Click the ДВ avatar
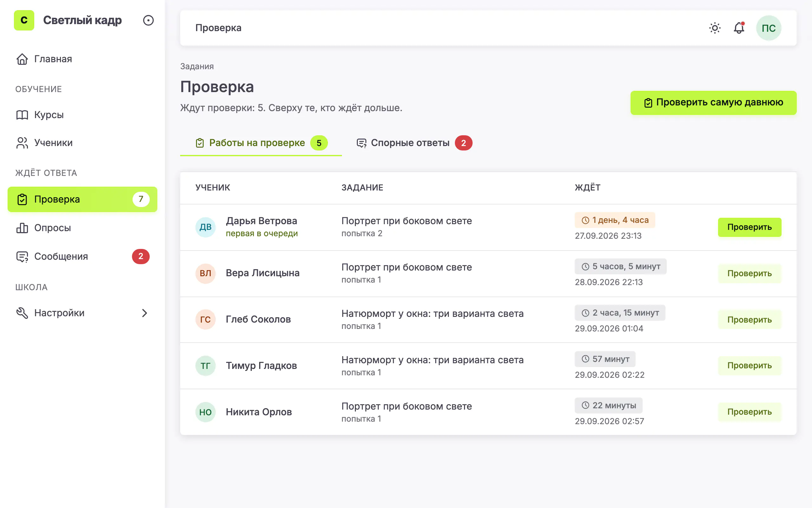812x508 pixels. click(205, 227)
